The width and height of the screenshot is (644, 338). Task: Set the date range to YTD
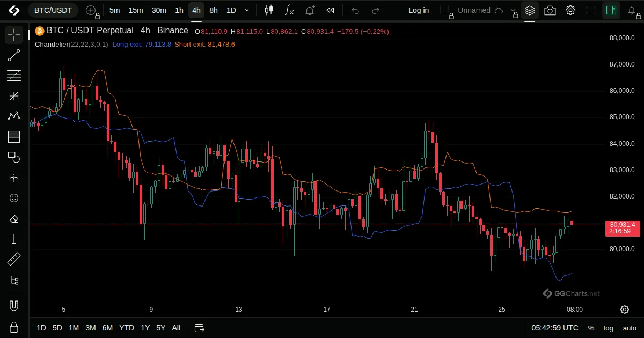click(x=127, y=328)
